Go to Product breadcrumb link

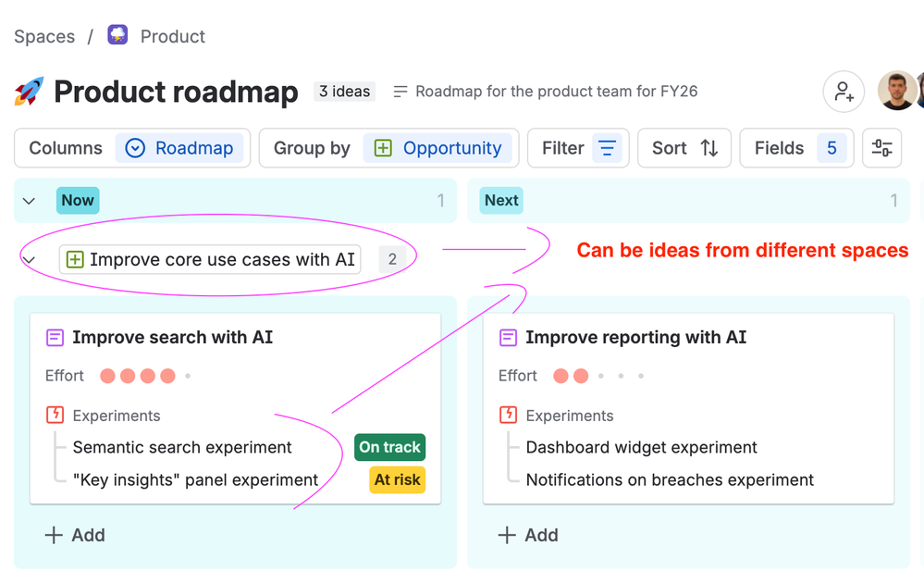173,37
